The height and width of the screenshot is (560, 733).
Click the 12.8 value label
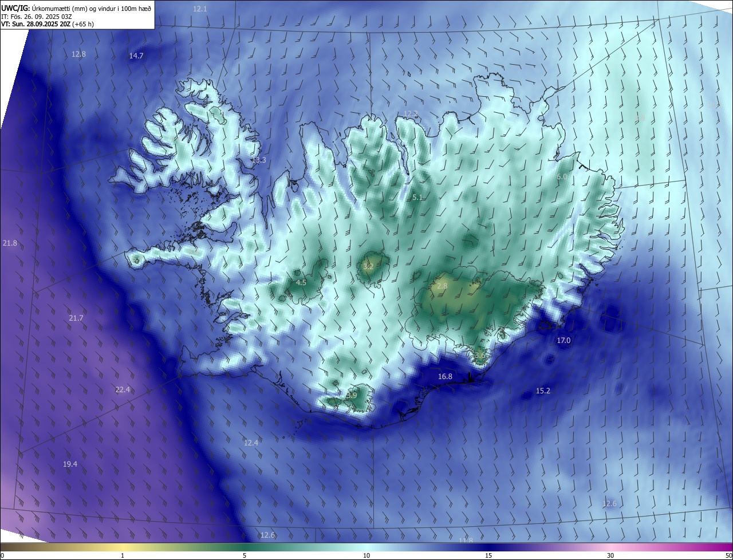[78, 54]
